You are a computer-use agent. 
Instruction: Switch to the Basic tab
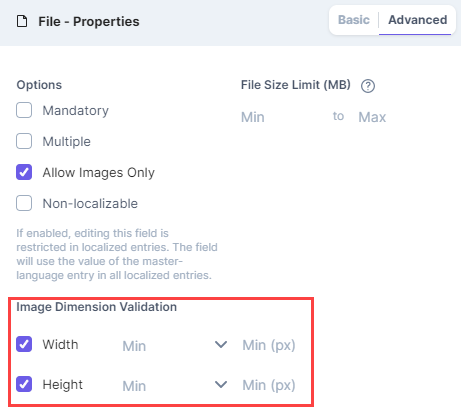click(354, 20)
